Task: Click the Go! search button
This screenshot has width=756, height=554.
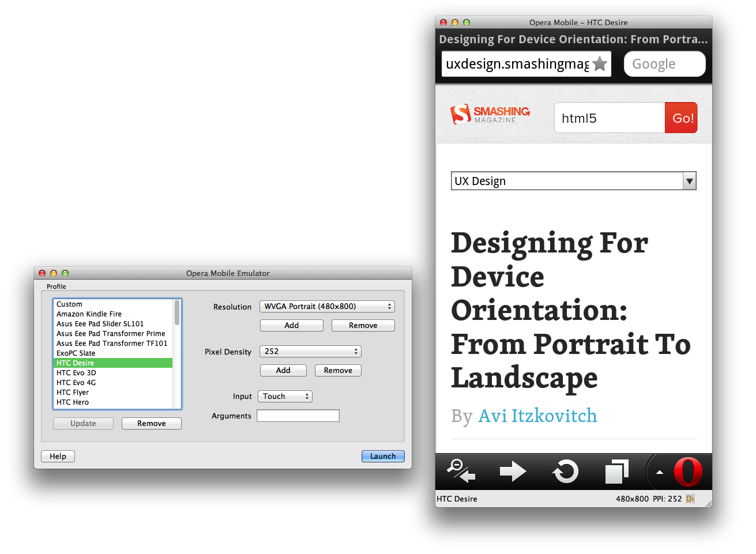Action: (680, 118)
